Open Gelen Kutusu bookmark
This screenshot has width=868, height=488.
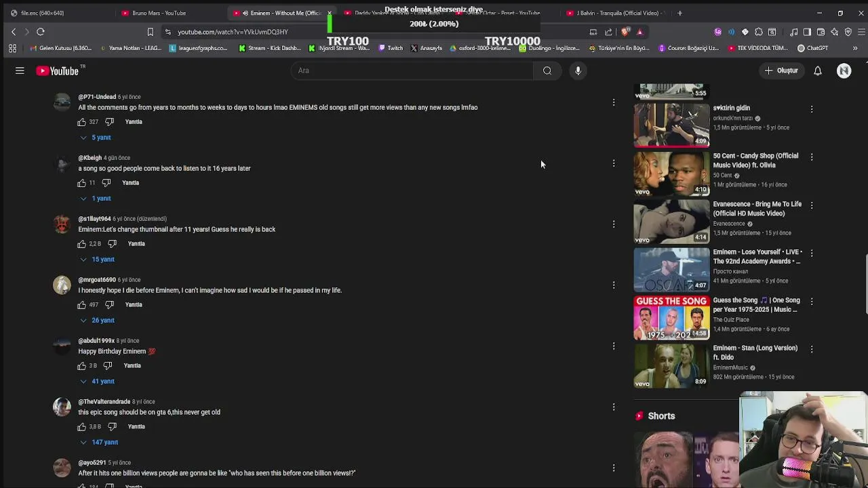click(60, 48)
